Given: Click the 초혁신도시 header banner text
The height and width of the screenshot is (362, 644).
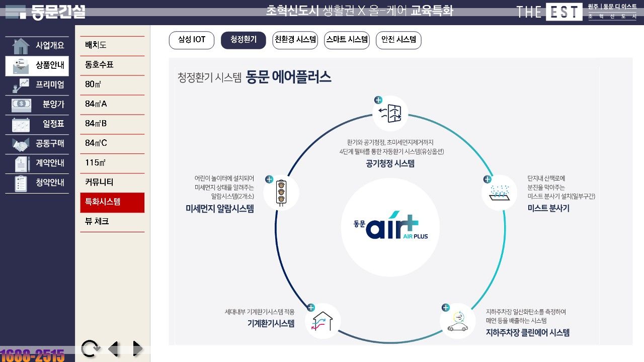Looking at the screenshot, I should [360, 11].
